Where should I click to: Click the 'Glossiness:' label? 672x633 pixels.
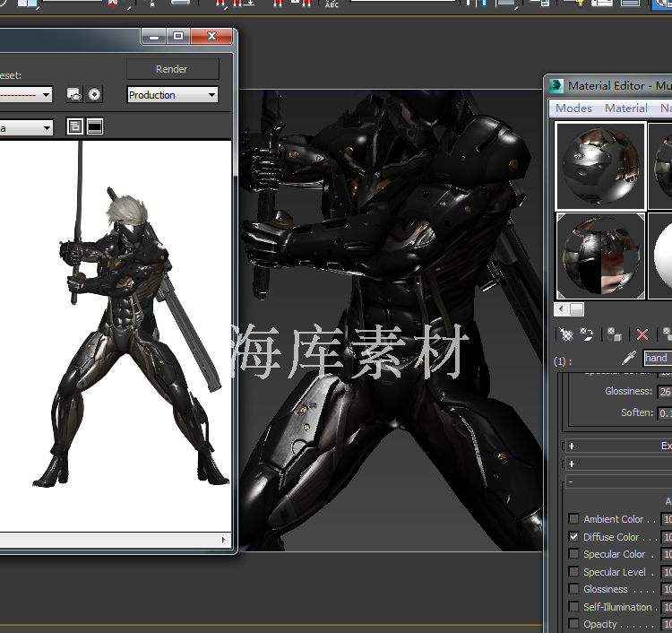pos(628,391)
